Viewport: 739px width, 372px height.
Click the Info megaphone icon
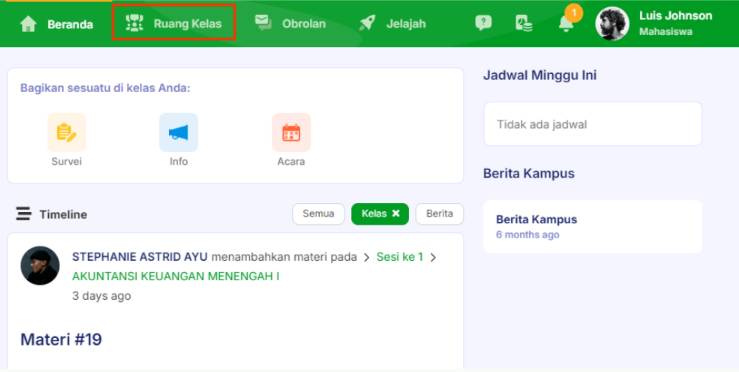(x=178, y=132)
